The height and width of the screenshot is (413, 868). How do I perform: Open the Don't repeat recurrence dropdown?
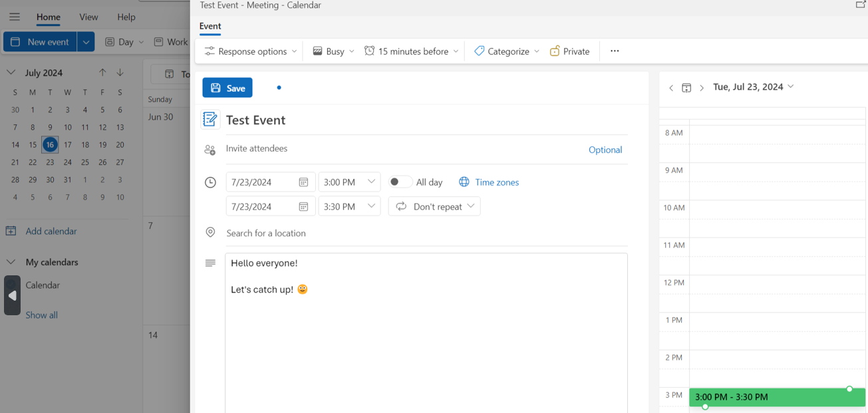tap(434, 207)
